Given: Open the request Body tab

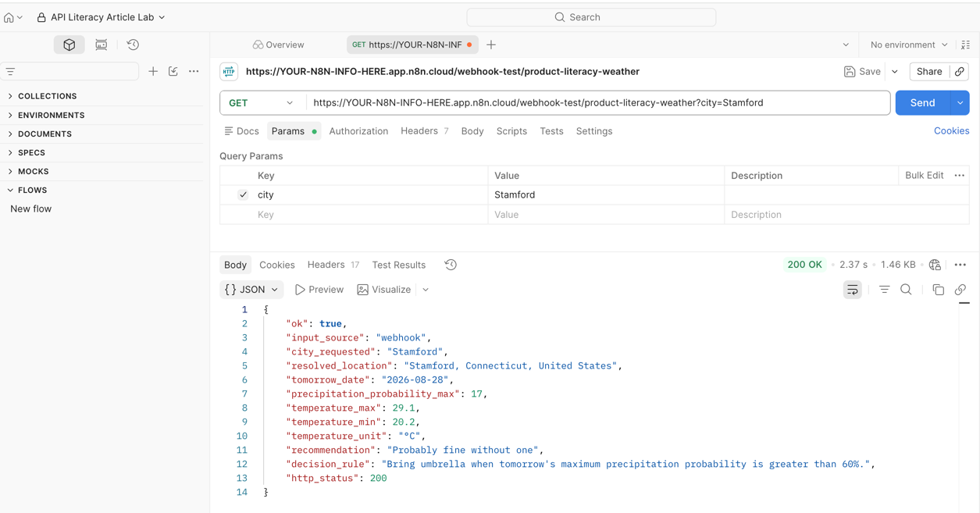Looking at the screenshot, I should (x=472, y=131).
